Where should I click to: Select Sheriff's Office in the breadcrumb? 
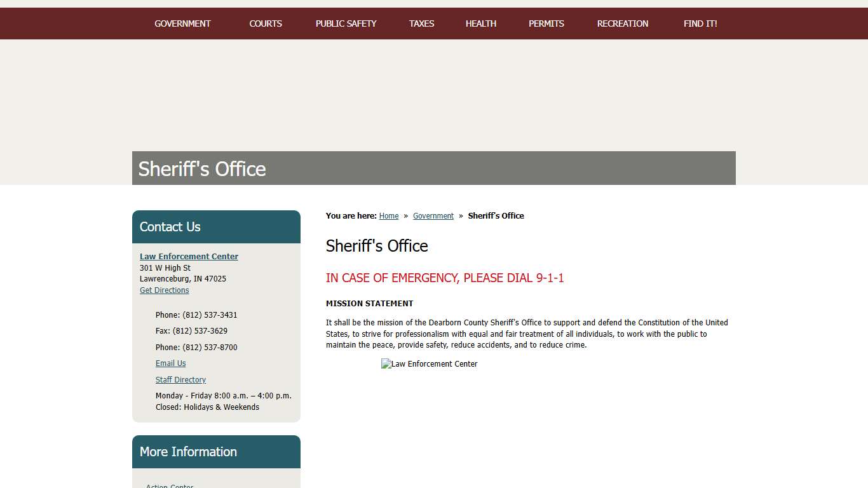496,215
